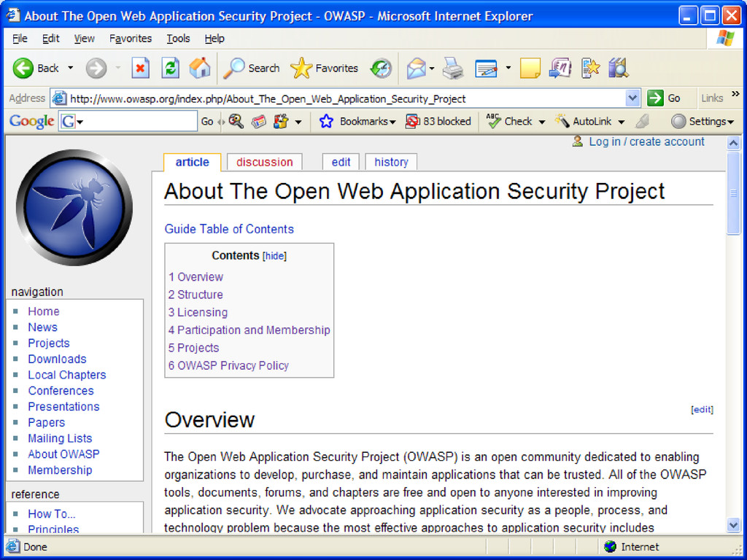Image resolution: width=747 pixels, height=560 pixels.
Task: Open the Home page via house icon
Action: pos(200,68)
